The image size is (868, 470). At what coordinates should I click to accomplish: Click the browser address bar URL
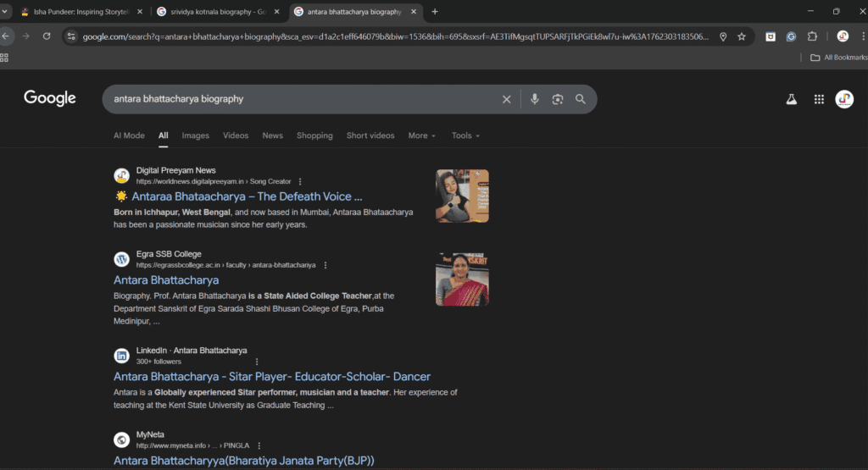395,36
